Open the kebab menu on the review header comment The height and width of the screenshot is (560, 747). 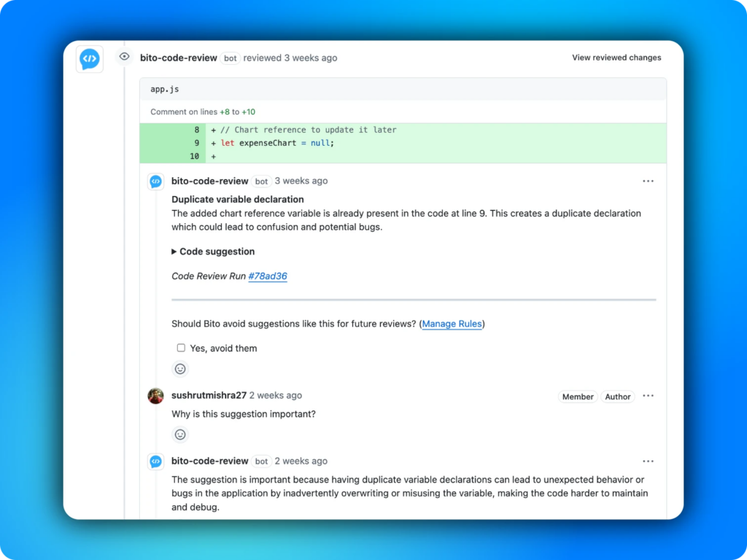648,181
